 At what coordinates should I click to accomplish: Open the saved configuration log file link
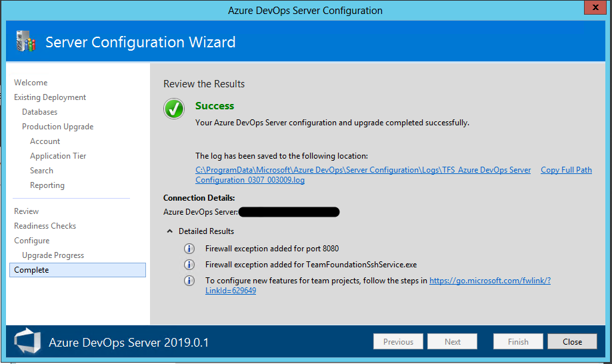click(363, 170)
